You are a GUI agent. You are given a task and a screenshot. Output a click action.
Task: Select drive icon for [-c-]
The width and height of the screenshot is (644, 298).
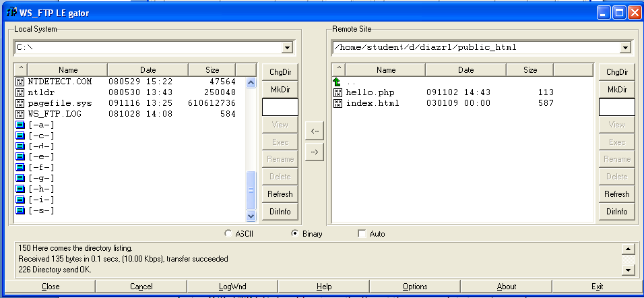coord(20,136)
